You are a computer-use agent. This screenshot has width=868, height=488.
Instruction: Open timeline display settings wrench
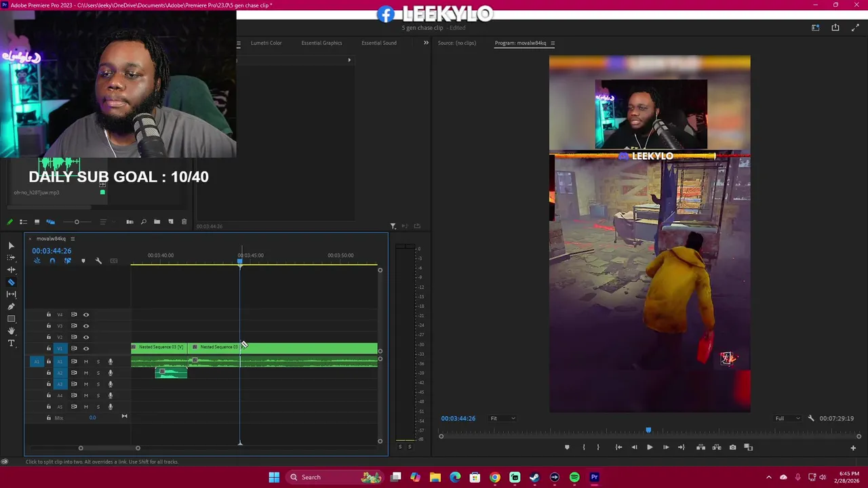coord(98,261)
